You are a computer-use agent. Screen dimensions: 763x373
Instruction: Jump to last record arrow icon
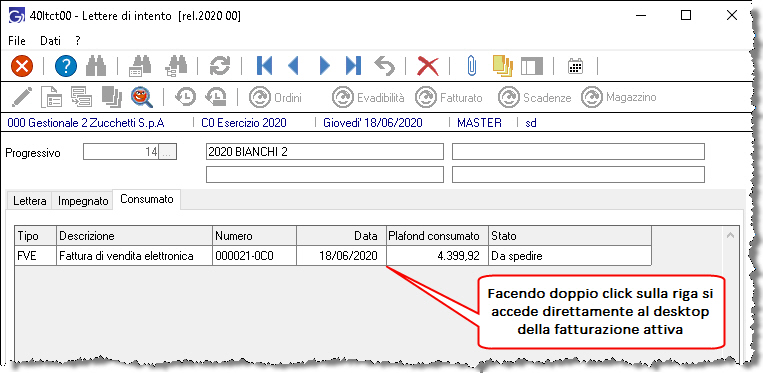pyautogui.click(x=353, y=66)
